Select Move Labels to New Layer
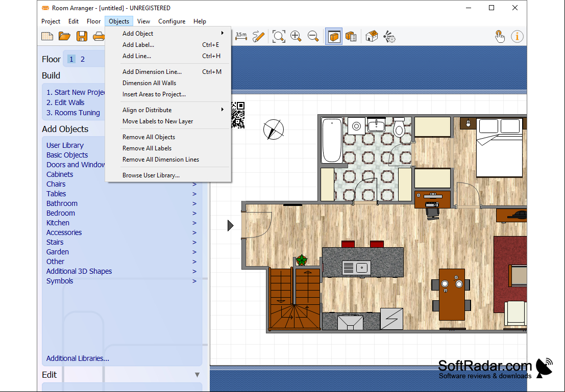 [x=168, y=121]
